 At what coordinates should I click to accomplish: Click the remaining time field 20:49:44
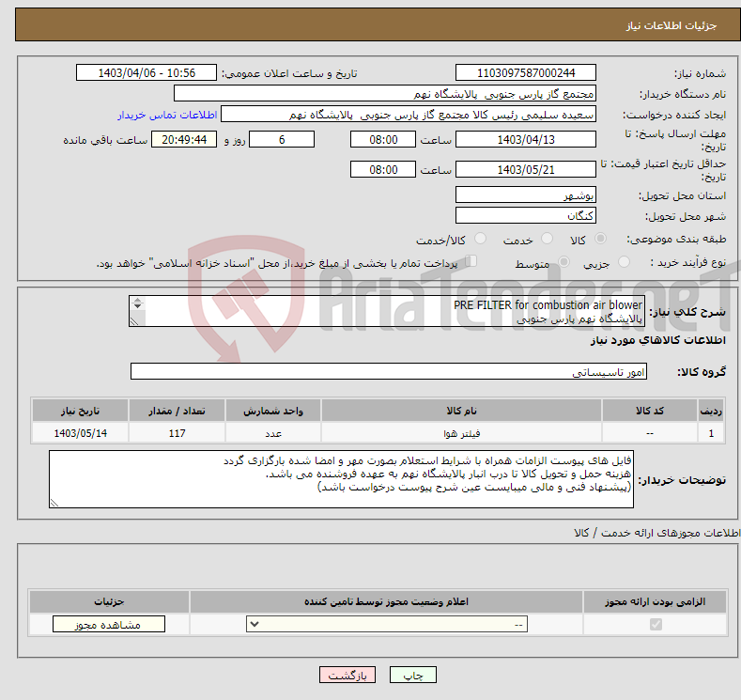tap(184, 139)
